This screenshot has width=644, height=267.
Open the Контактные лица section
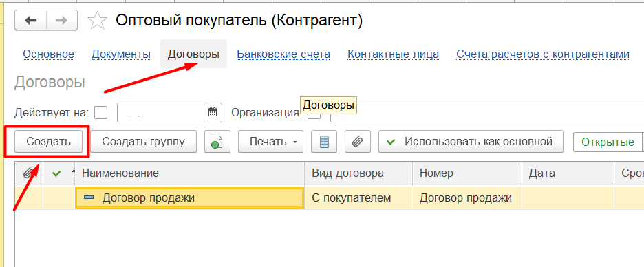pos(393,54)
